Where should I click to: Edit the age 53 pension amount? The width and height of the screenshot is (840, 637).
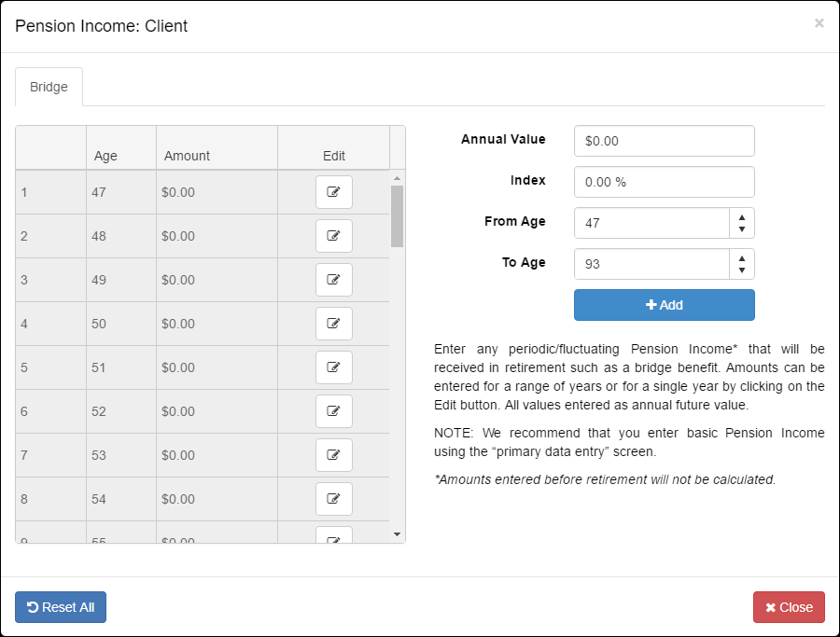point(333,455)
